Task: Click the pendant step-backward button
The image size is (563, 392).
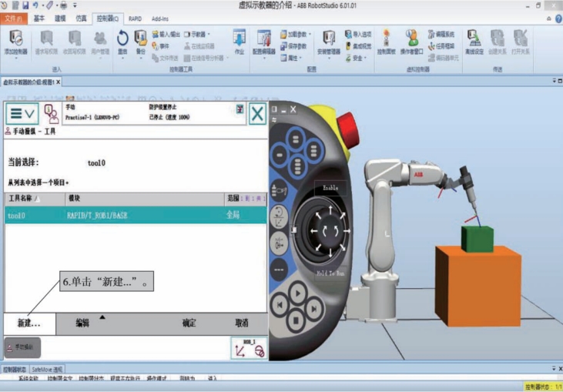Action: 280,305
